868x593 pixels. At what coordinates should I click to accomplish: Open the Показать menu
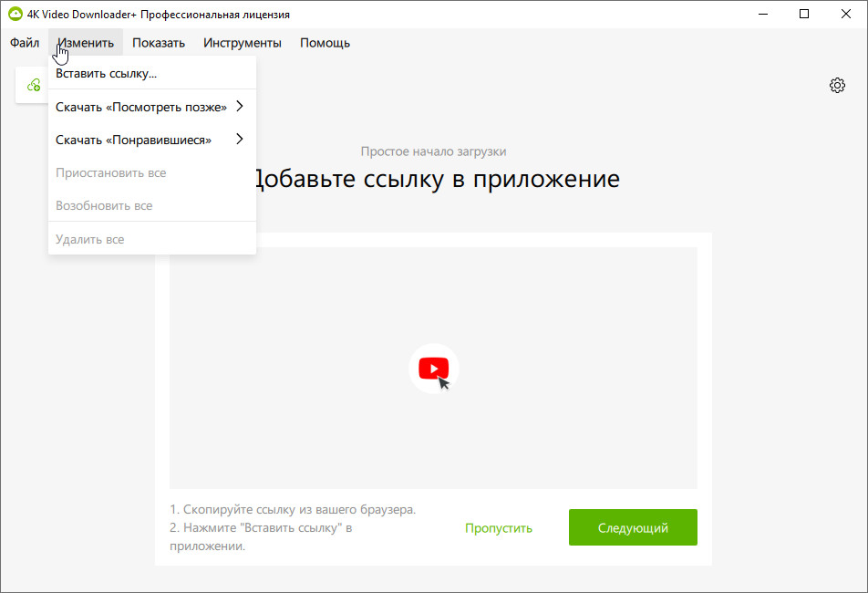[159, 43]
